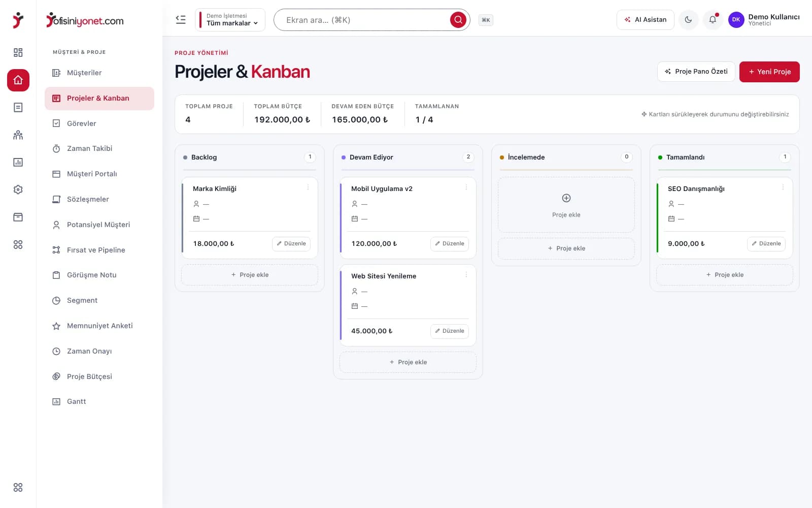Click Düzenle on the Mobil Uygulama v2 card
The height and width of the screenshot is (508, 812).
pos(450,244)
